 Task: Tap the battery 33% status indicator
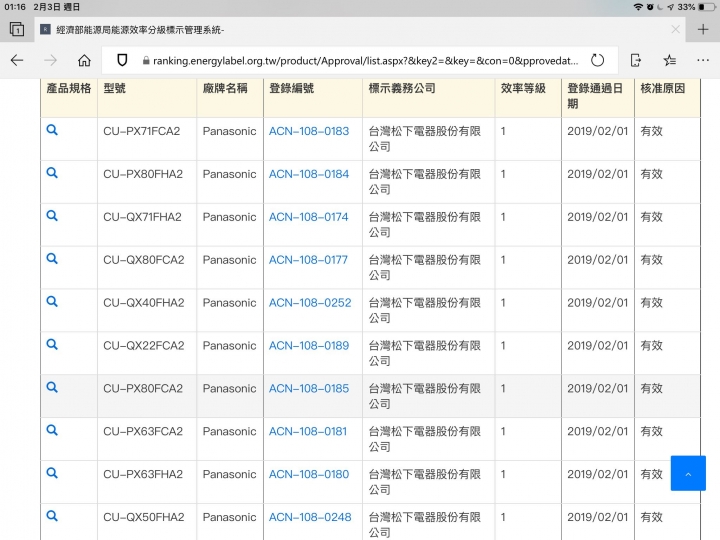697,7
